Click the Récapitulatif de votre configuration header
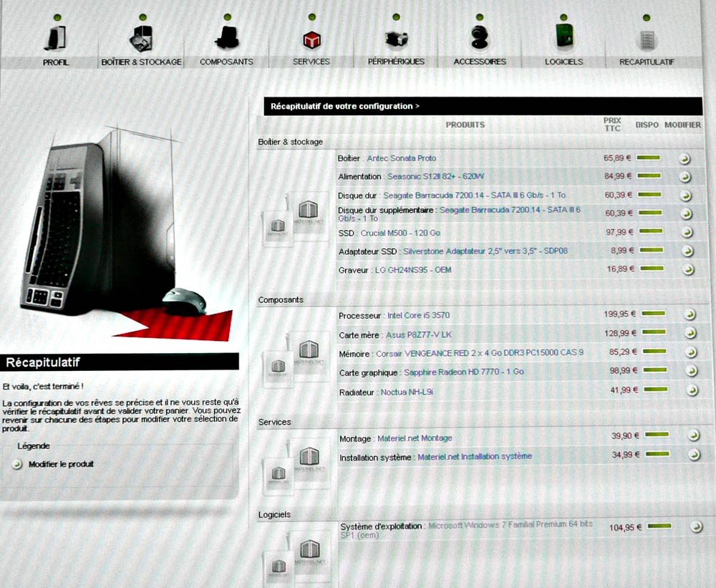Viewport: 716px width, 588px height. (345, 107)
